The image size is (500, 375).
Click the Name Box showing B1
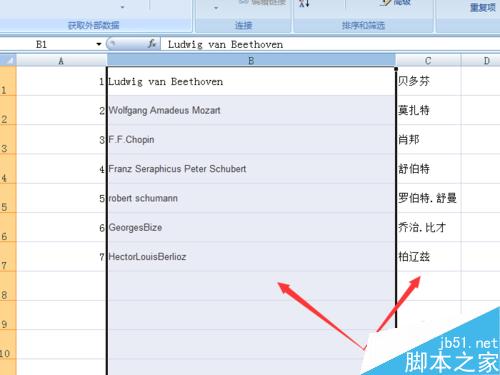tap(48, 44)
